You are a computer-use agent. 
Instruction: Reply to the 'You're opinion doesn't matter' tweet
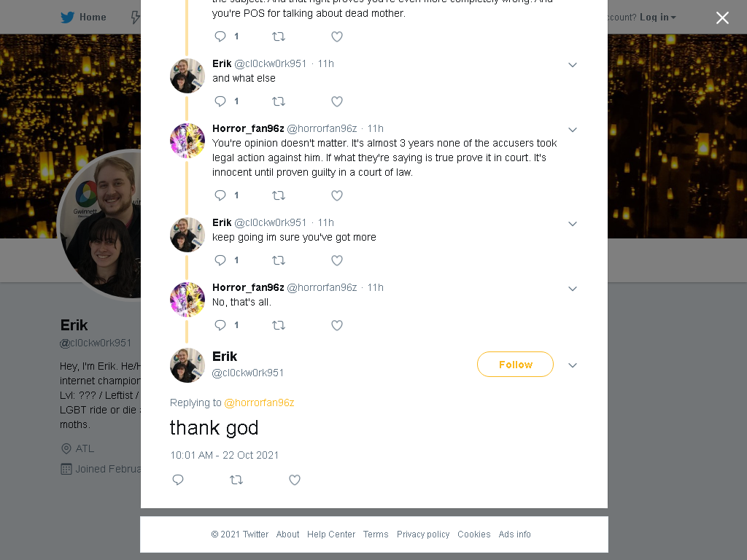point(220,195)
